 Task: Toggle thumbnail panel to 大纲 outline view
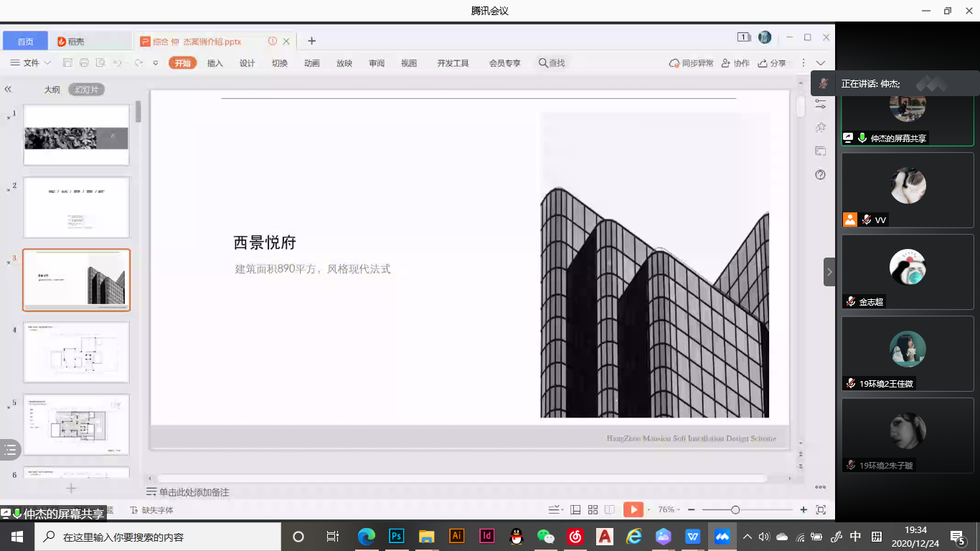tap(52, 90)
